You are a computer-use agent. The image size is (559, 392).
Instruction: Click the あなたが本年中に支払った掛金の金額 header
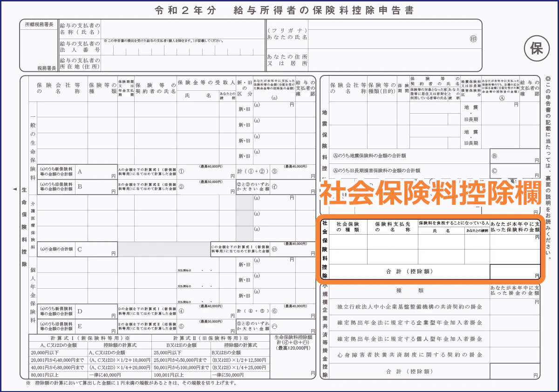[x=515, y=291]
